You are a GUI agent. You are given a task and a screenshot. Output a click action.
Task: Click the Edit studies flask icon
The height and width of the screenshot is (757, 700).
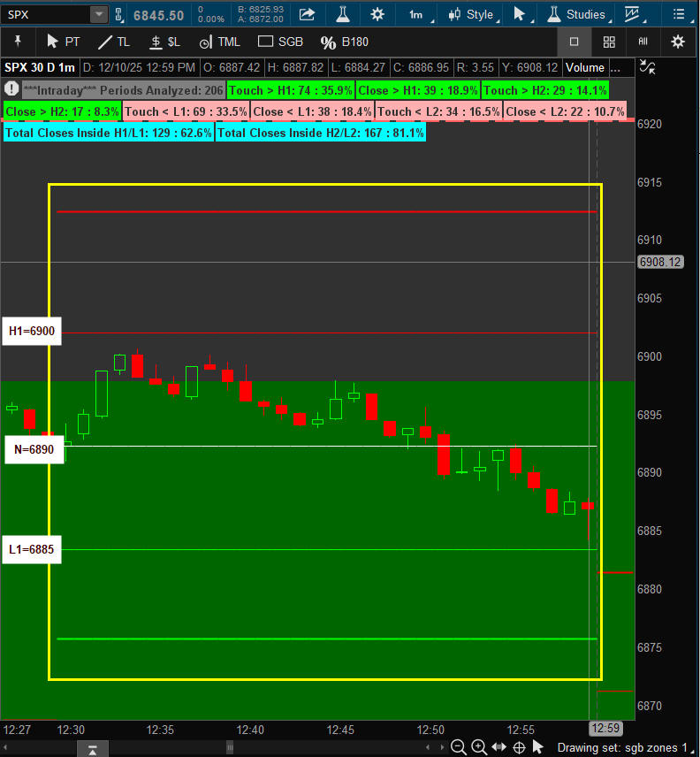(x=342, y=15)
